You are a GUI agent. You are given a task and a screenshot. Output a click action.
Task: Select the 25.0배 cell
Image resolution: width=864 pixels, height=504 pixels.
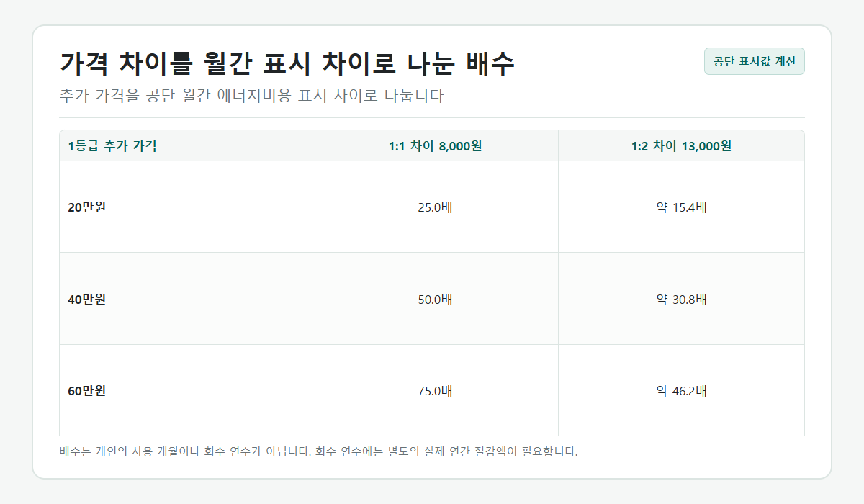[435, 207]
